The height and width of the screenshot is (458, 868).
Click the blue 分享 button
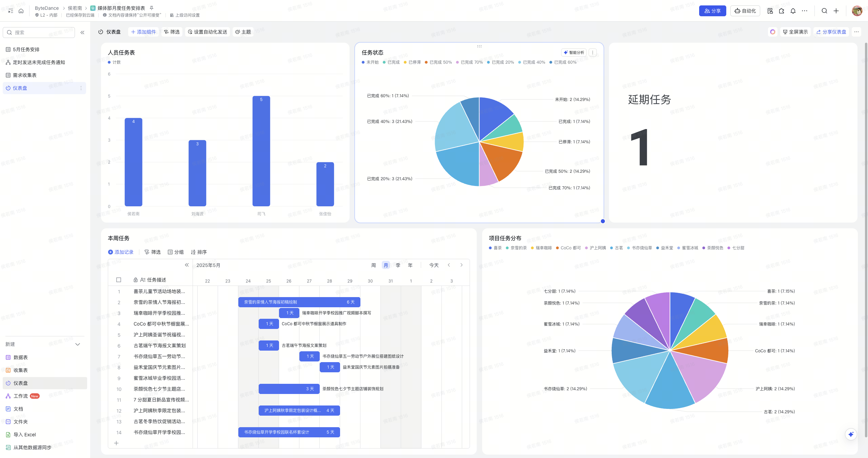click(712, 11)
